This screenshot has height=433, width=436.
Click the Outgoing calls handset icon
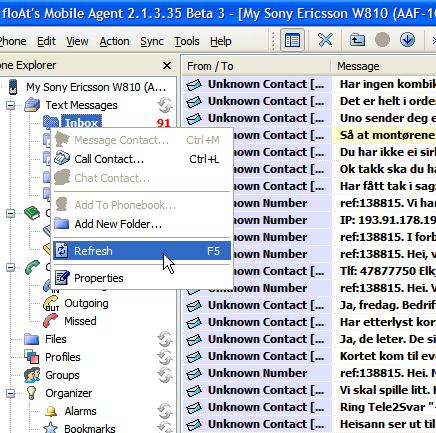tap(51, 303)
